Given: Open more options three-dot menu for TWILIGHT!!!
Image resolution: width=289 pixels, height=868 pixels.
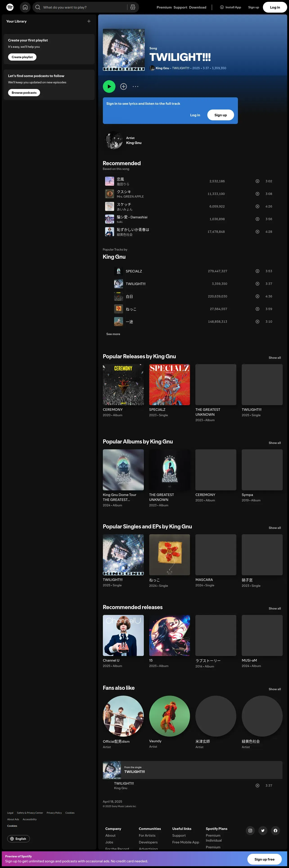Looking at the screenshot, I should 135,87.
